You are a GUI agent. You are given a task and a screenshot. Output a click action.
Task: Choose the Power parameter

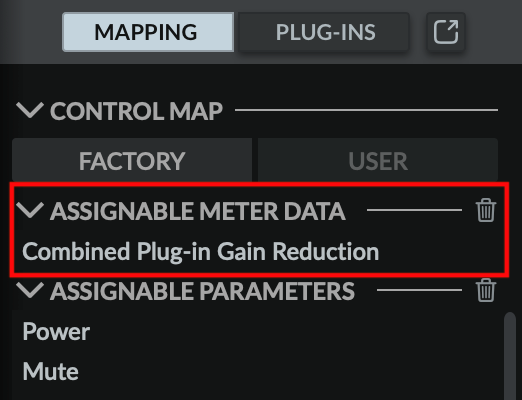(56, 332)
